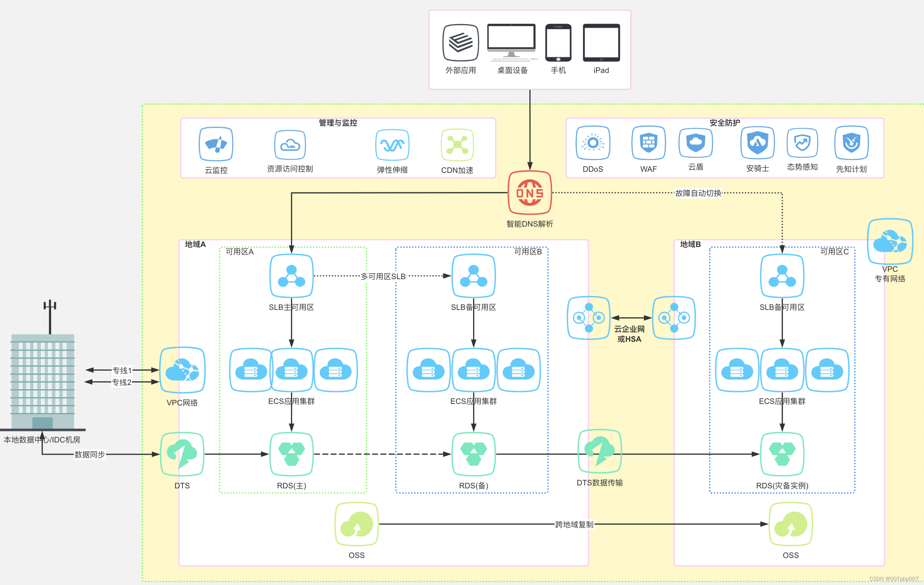This screenshot has height=585, width=924.
Task: Select the 弹性伸缩 auto scaling icon
Action: tap(392, 145)
